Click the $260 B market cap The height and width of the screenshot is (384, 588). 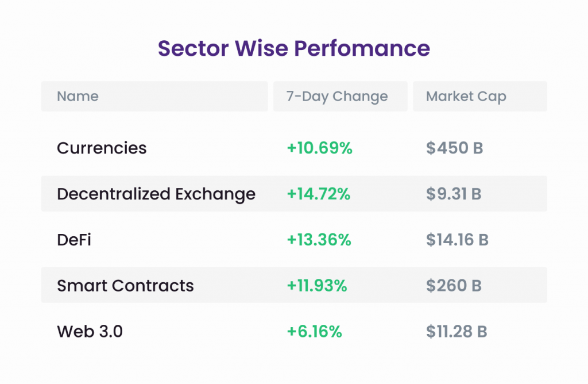(454, 286)
